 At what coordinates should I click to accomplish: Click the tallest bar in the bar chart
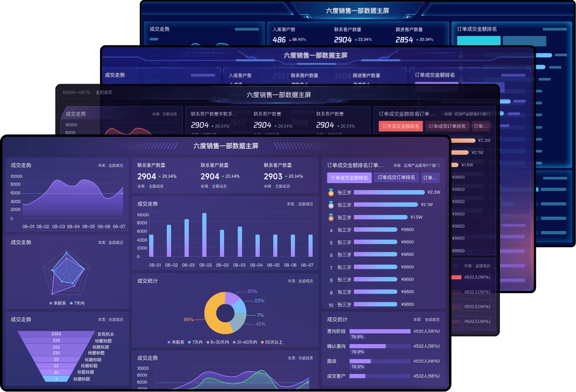point(204,235)
